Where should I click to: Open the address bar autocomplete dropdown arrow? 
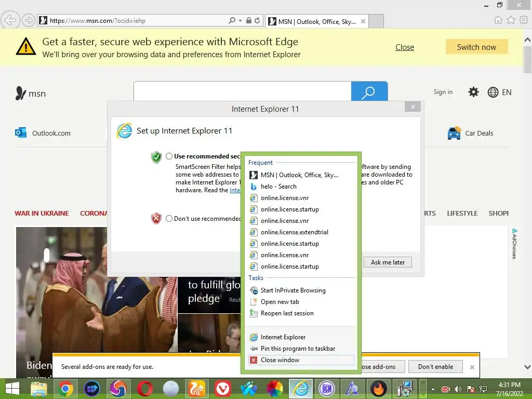[x=240, y=21]
